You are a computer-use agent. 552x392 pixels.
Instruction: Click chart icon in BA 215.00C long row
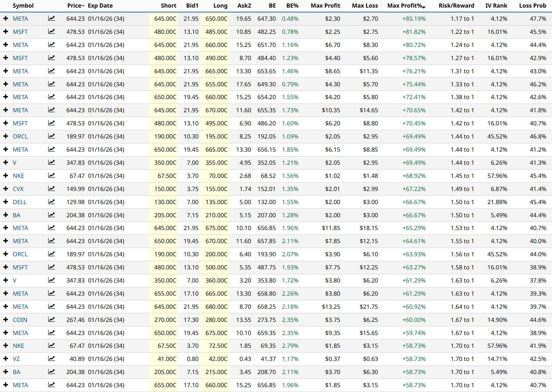(x=51, y=372)
